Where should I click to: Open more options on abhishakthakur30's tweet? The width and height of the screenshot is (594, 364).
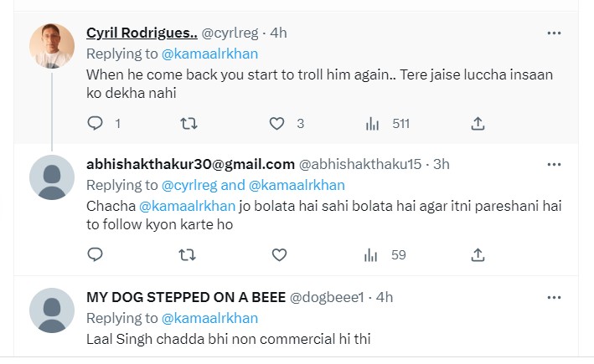[x=554, y=163]
